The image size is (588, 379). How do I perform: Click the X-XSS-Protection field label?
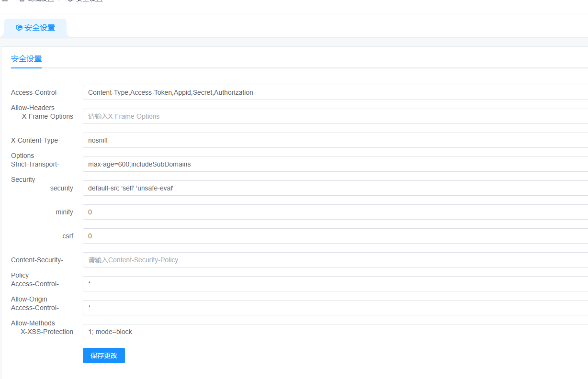tap(47, 332)
